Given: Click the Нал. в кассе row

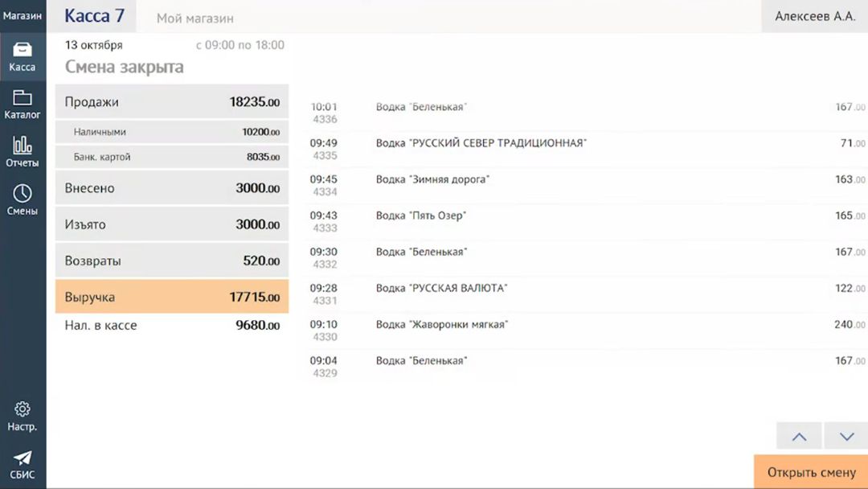Looking at the screenshot, I should click(x=172, y=325).
